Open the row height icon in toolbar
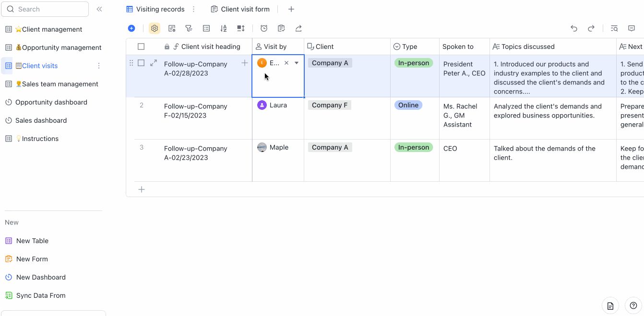 click(x=241, y=28)
